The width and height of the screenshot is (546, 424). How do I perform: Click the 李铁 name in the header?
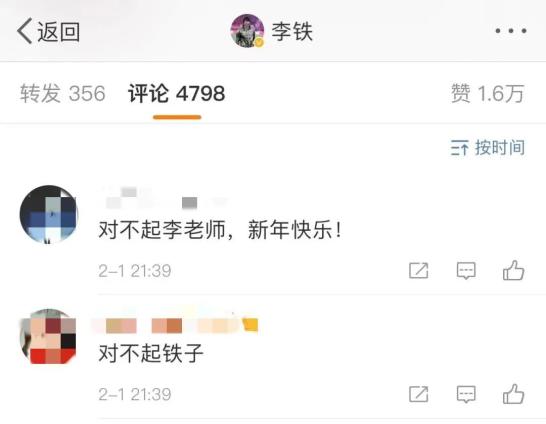pos(292,31)
